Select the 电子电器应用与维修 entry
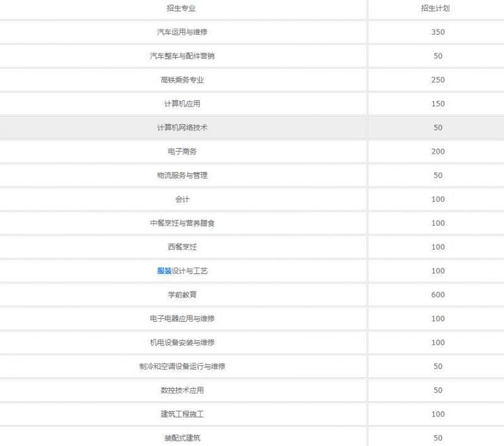Screen dimensions: 504x446 click(x=181, y=319)
